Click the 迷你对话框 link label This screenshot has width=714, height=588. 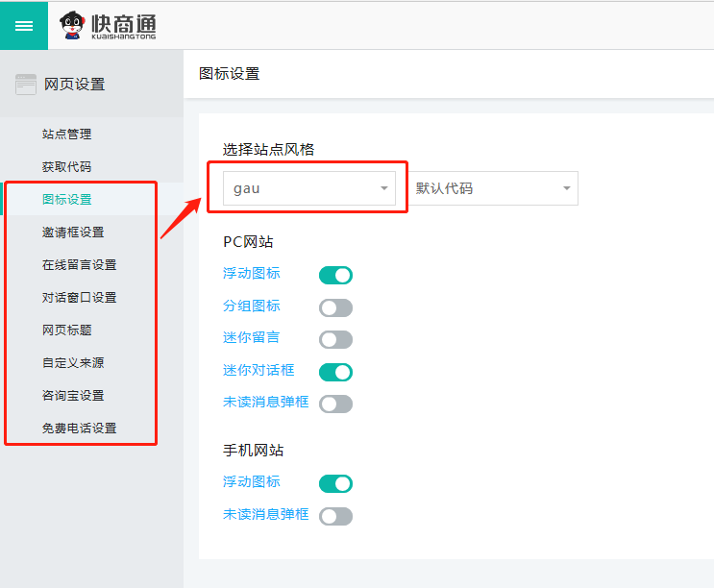(259, 370)
